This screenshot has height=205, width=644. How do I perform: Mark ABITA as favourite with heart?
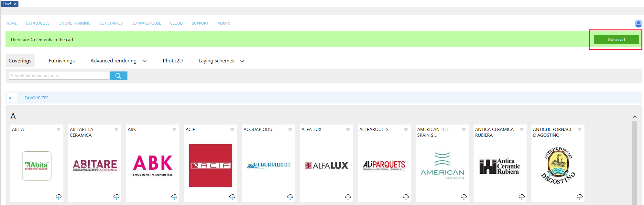pos(59,129)
